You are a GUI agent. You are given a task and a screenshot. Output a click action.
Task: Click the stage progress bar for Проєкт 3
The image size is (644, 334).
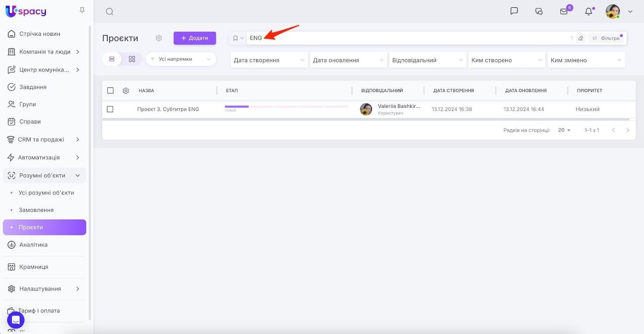(287, 107)
